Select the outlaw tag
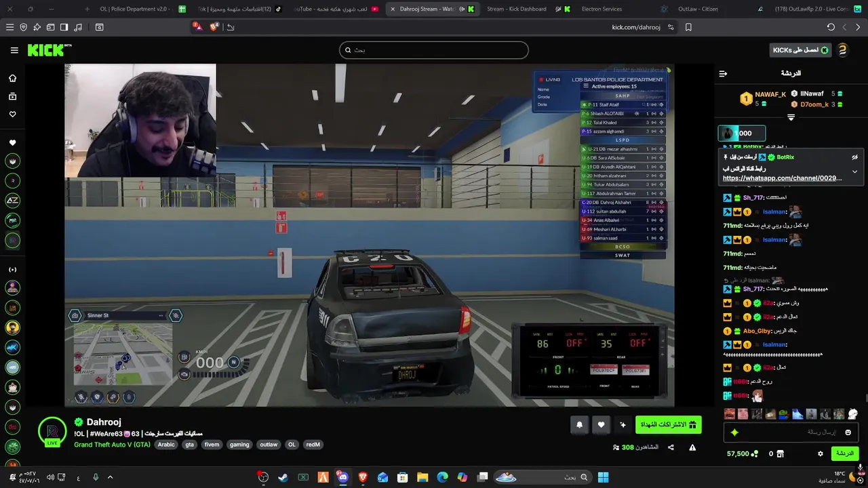Viewport: 868px width, 488px height. click(269, 445)
